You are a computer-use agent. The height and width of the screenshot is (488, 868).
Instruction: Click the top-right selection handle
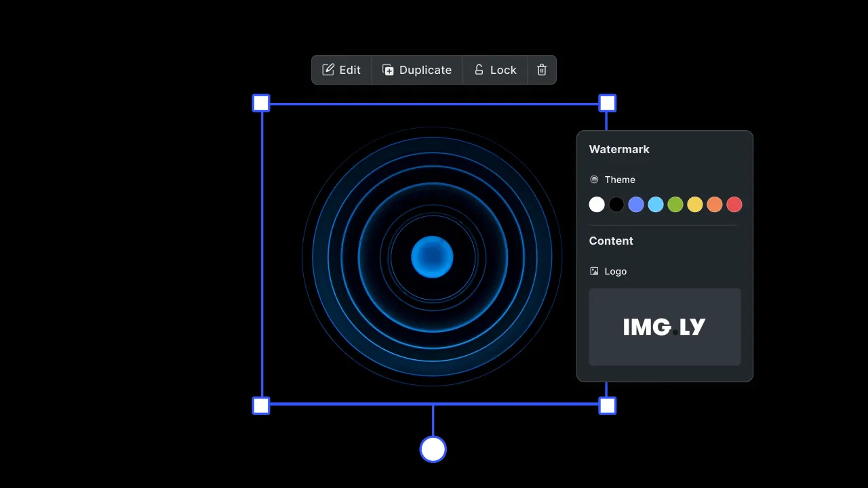[608, 103]
